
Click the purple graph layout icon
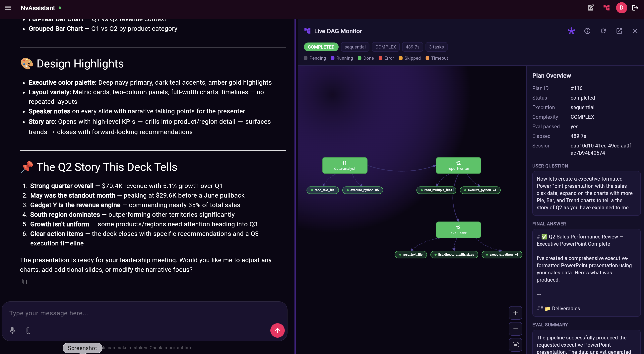[x=571, y=31]
